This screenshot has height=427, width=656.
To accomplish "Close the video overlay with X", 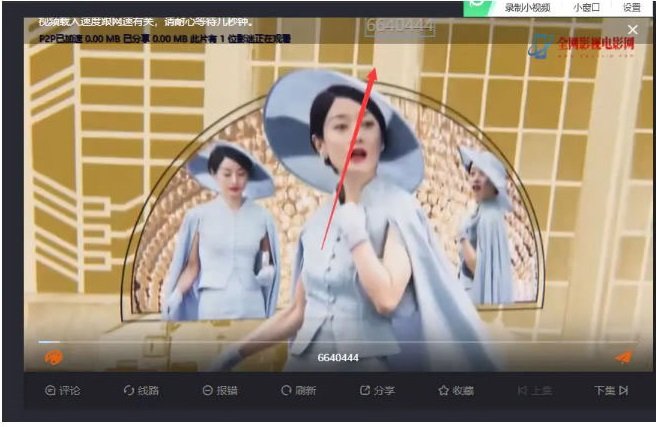I will tap(633, 30).
